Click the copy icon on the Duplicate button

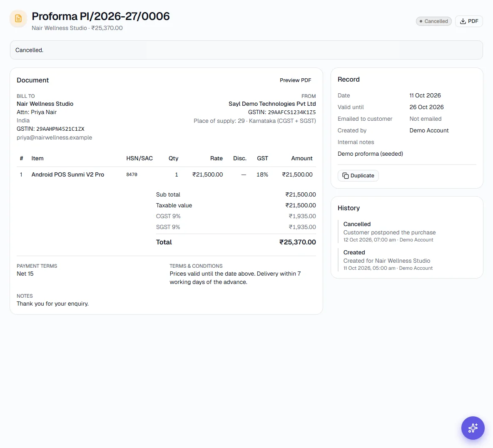pos(345,176)
